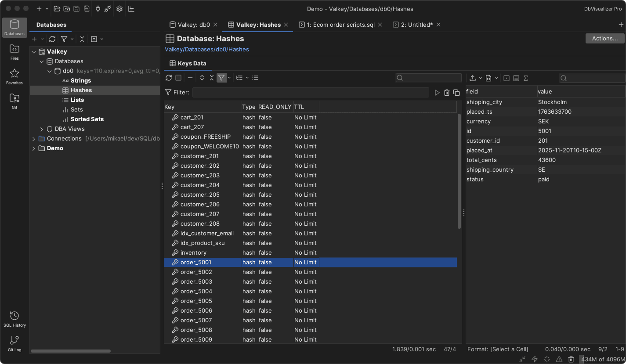Refresh the Keys Data grid
The width and height of the screenshot is (626, 364).
169,78
